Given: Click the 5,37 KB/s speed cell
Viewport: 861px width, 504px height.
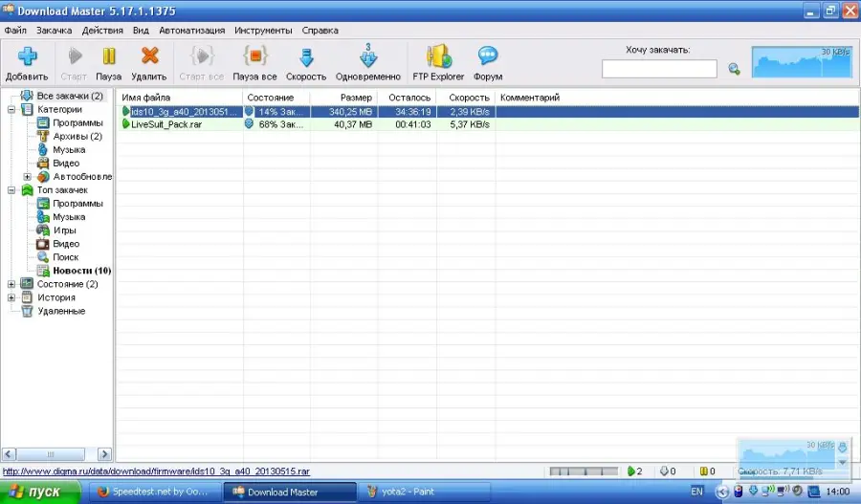Looking at the screenshot, I should click(x=466, y=124).
